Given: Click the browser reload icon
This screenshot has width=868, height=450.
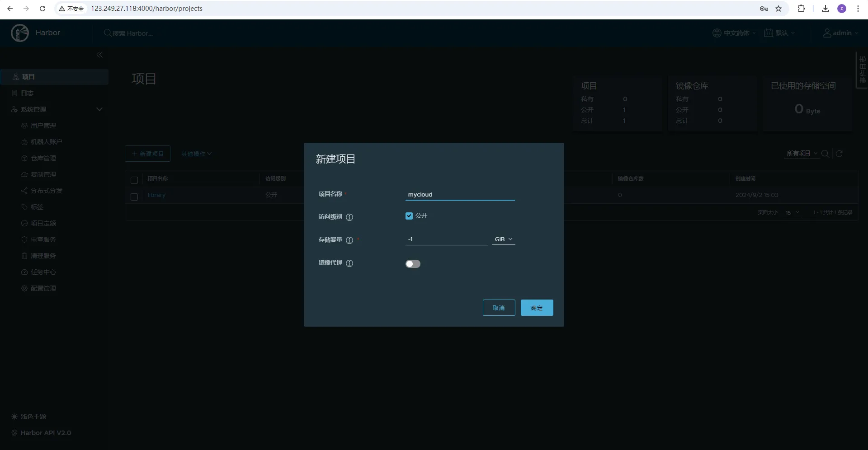Looking at the screenshot, I should (x=42, y=9).
